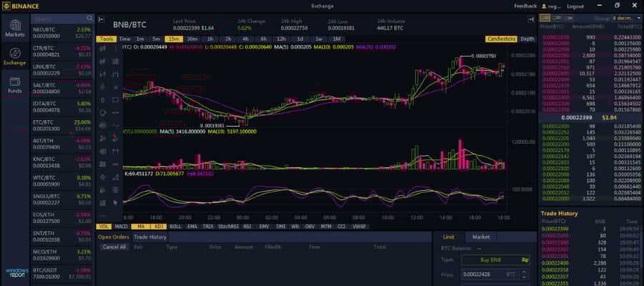Toggle the OBV indicator

[x=310, y=226]
